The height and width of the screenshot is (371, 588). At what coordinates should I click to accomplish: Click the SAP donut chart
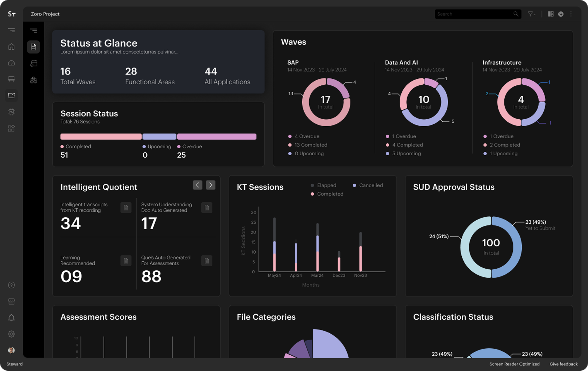click(326, 102)
